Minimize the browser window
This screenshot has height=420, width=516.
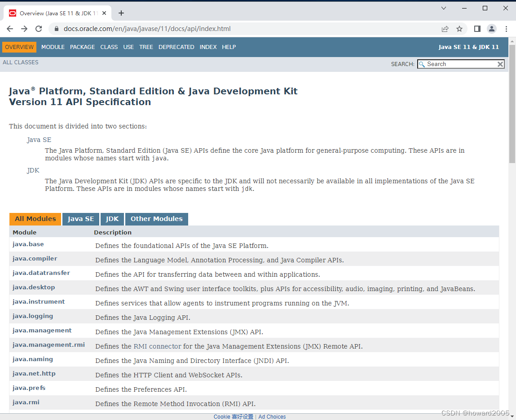coord(464,8)
